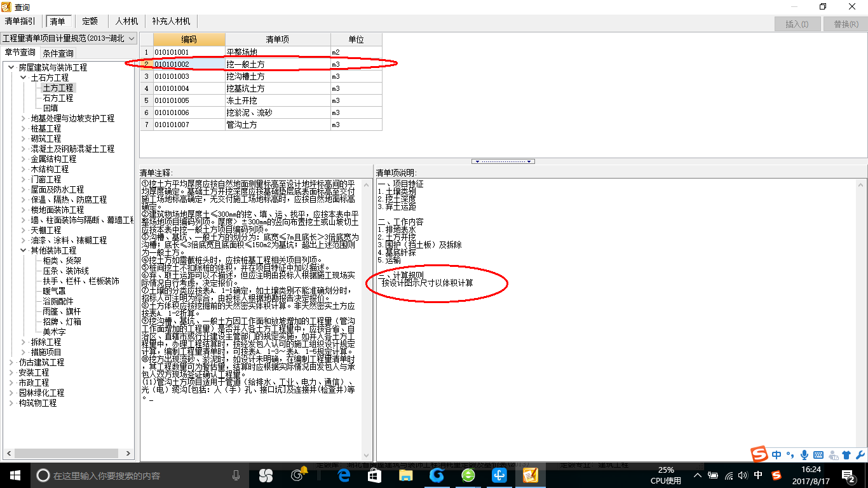Collapse the 房屋建筑与装饰工程 tree node
This screenshot has height=488, width=868.
point(11,67)
